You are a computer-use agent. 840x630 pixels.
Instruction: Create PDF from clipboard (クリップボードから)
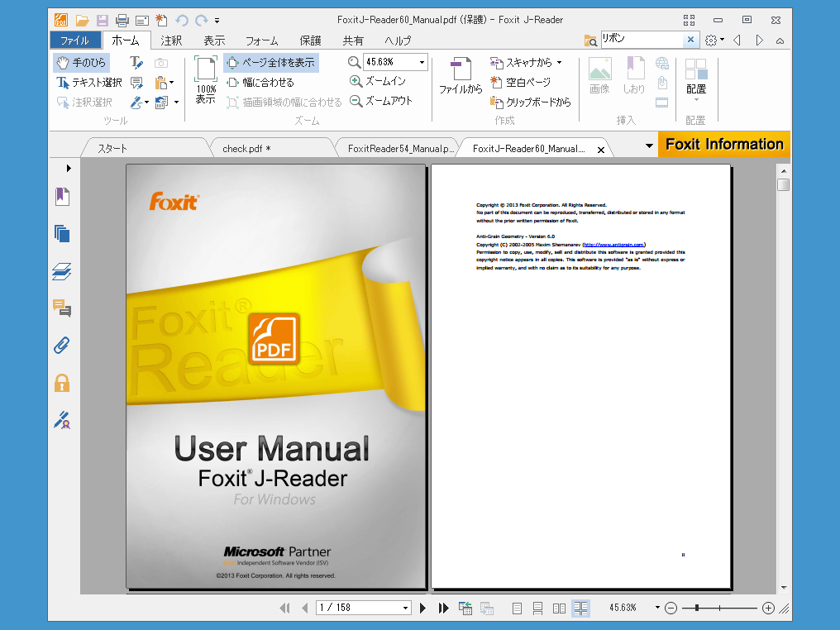pos(530,102)
